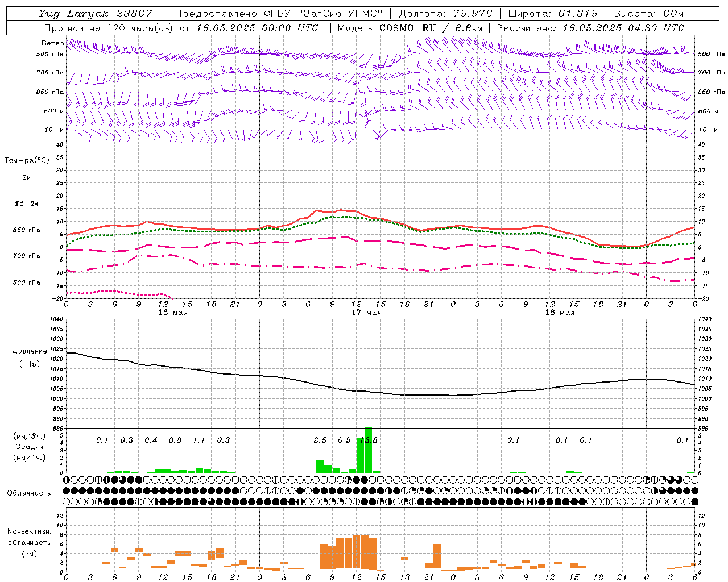Click the Ветер panel label
Image resolution: width=728 pixels, height=582 pixels.
coord(52,43)
